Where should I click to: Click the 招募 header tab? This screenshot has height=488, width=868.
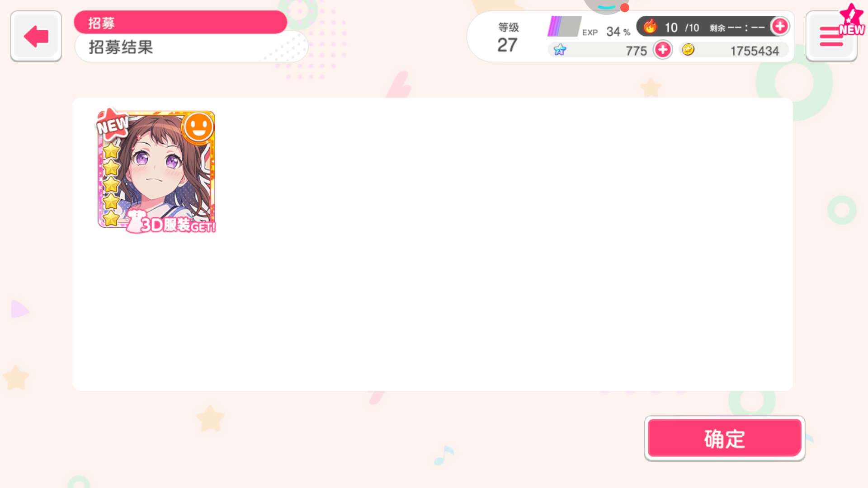click(180, 22)
